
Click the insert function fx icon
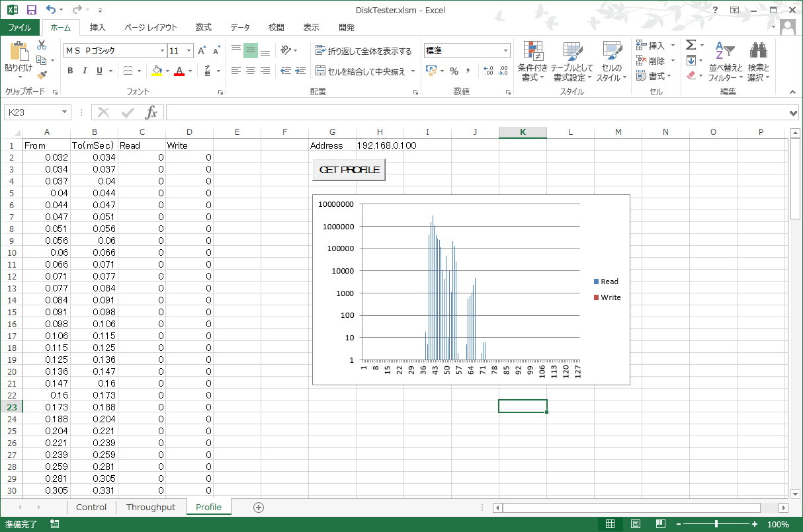[x=151, y=112]
